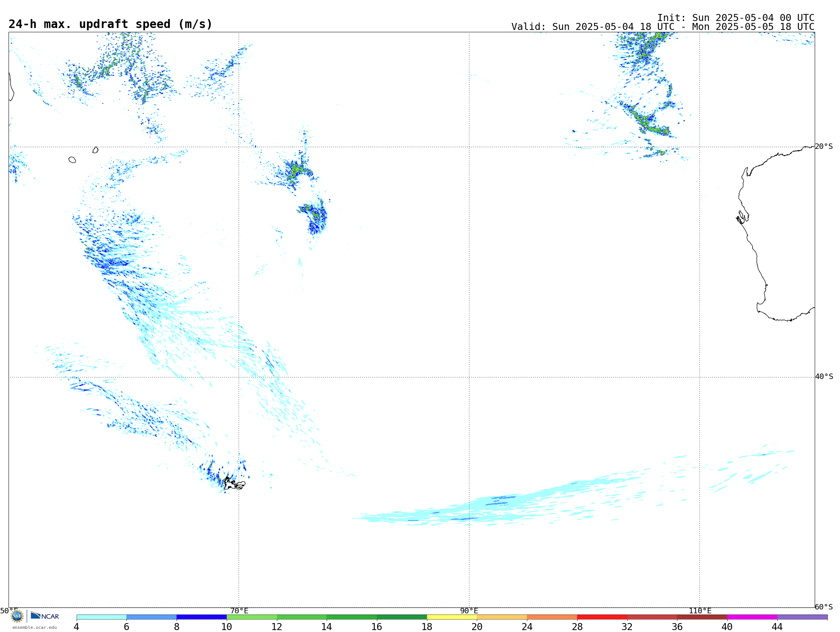Pick the dark brown-red 36-40 colorbar swatch
Viewport: 840px width, 632px height.
[x=702, y=617]
